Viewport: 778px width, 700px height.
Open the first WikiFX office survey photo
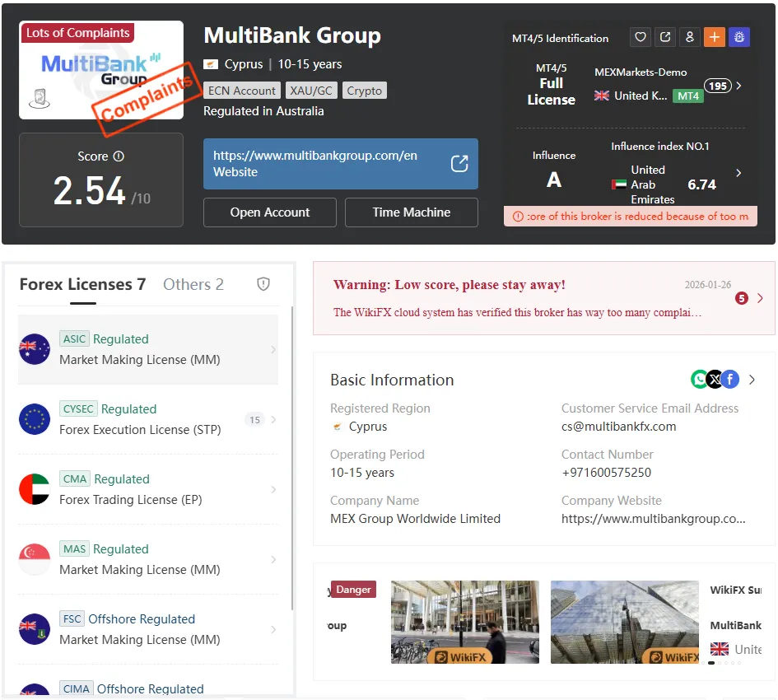click(465, 622)
